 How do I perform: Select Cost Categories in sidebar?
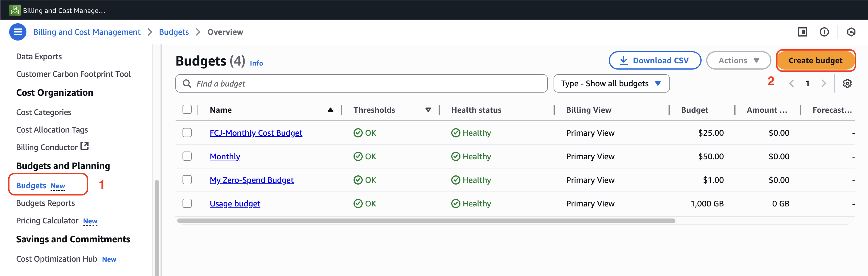point(44,112)
